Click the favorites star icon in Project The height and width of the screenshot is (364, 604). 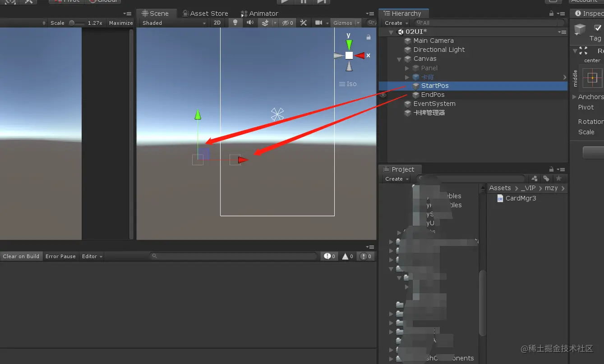click(x=558, y=179)
